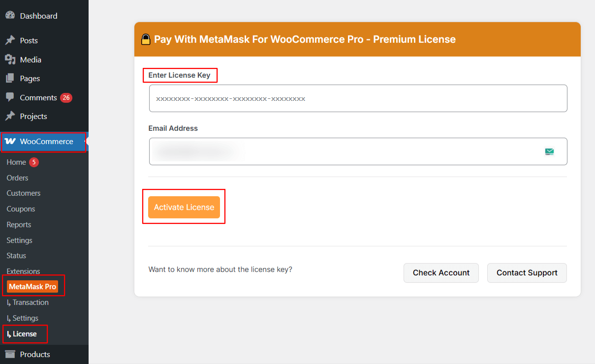Click the email autofill icon in Email field

tap(549, 152)
